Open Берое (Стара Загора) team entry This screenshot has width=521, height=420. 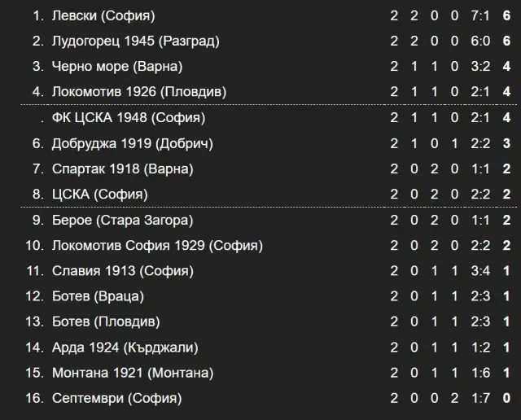(122, 221)
